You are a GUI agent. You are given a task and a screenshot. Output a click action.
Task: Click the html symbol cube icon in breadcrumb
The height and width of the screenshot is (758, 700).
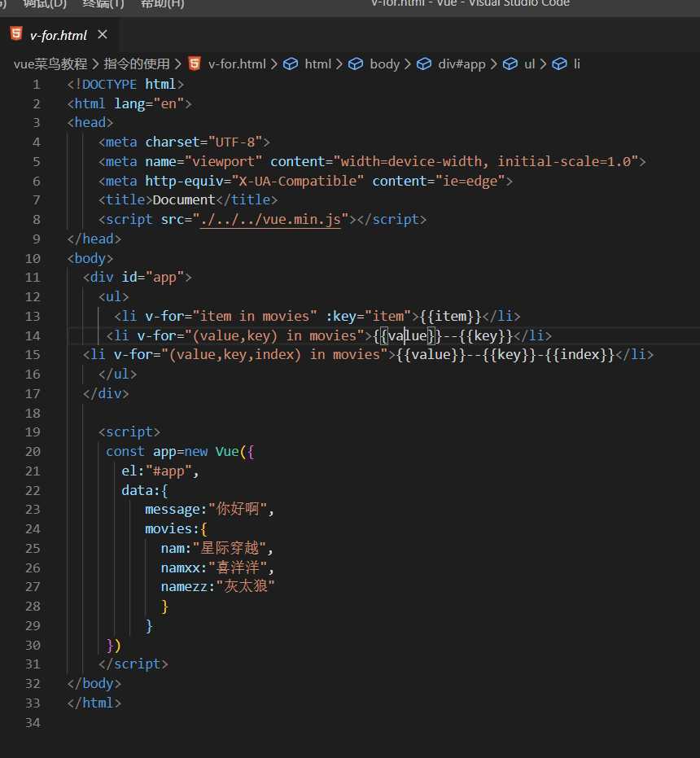(291, 64)
